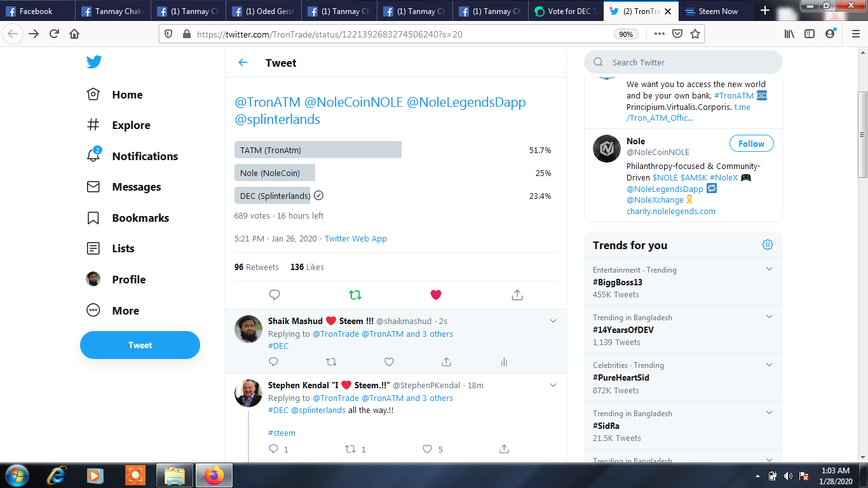Like Stephen Kendal's reply
The image size is (868, 488).
coord(428,449)
